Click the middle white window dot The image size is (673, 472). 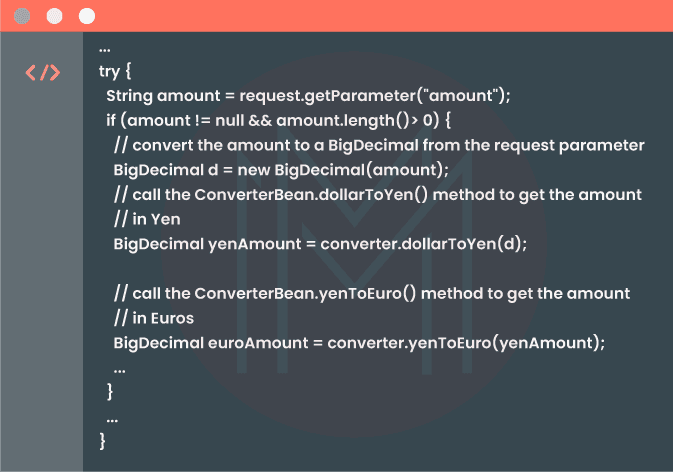[54, 16]
